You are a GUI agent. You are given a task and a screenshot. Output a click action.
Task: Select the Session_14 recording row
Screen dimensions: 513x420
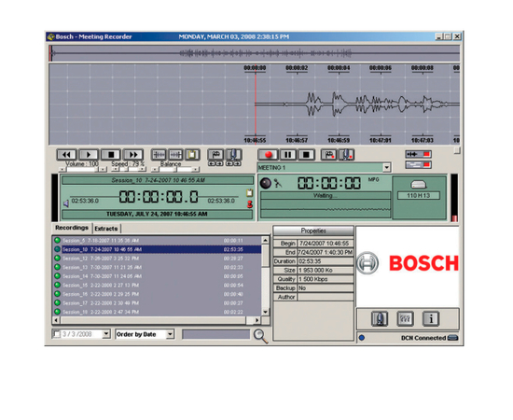coord(158,276)
